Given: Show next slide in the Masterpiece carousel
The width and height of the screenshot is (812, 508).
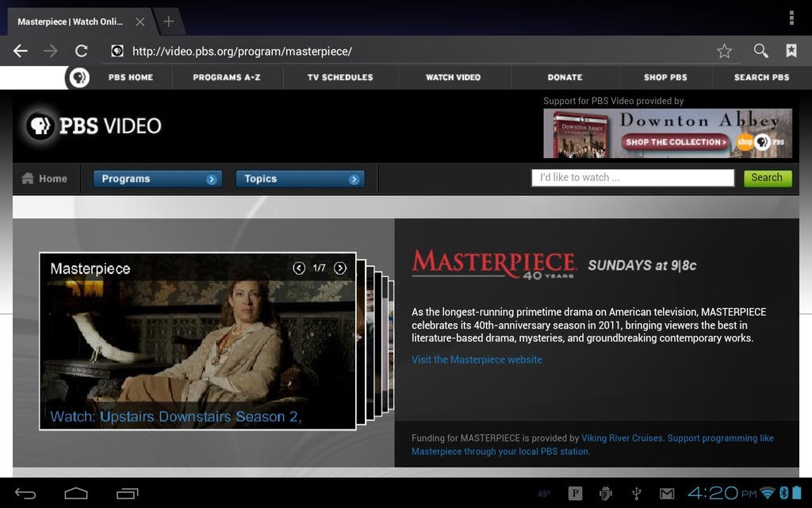Looking at the screenshot, I should pyautogui.click(x=339, y=268).
